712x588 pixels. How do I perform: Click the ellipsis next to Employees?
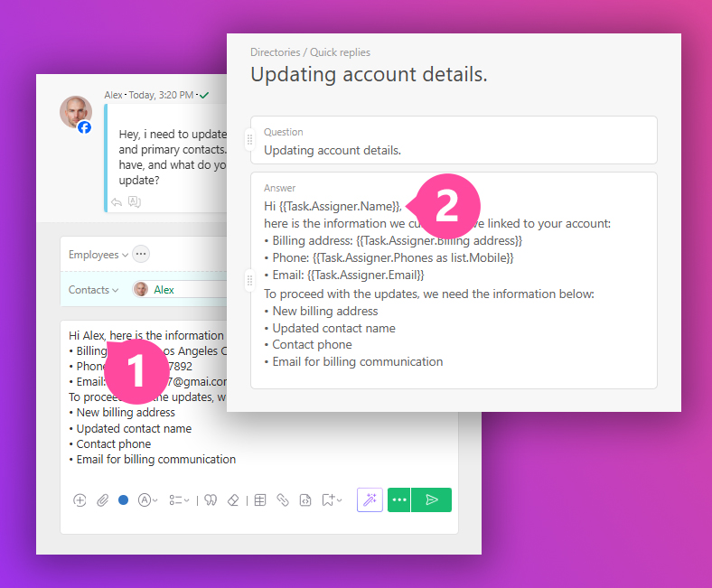141,254
